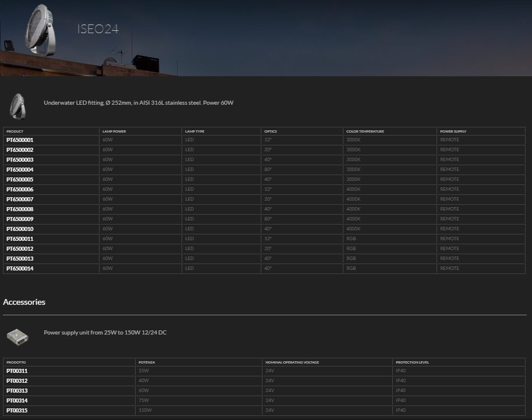Click the Potenza column header
Image resolution: width=532 pixels, height=420 pixels.
click(x=147, y=362)
